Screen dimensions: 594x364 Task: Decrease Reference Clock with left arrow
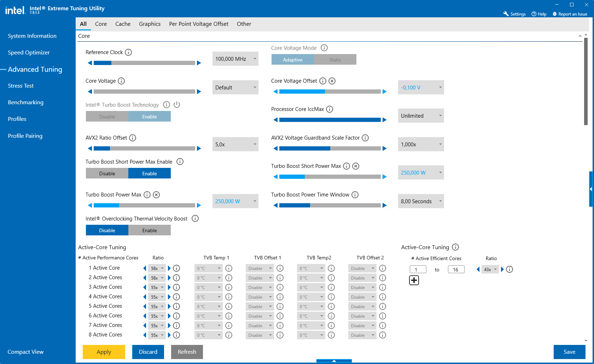point(90,63)
